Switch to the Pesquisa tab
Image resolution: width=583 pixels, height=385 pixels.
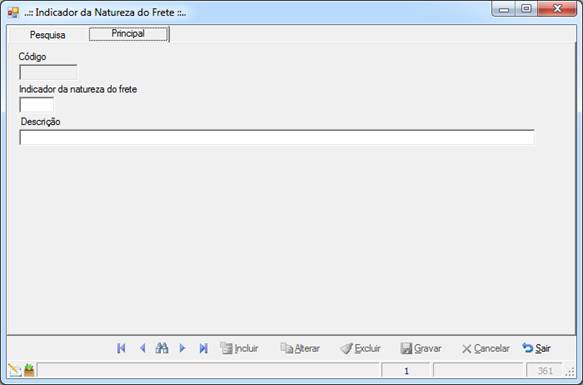coord(48,35)
